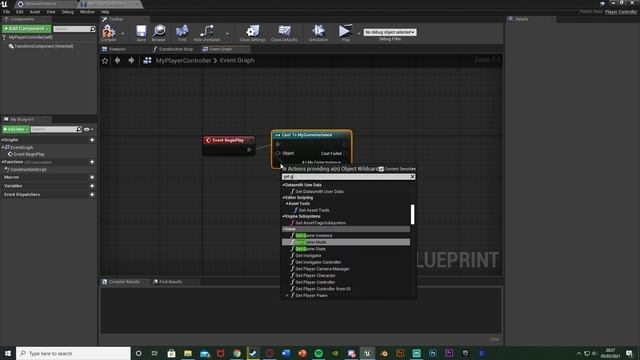The image size is (640, 360).
Task: Click Event BeginPlay execution output pin
Action: [249, 150]
